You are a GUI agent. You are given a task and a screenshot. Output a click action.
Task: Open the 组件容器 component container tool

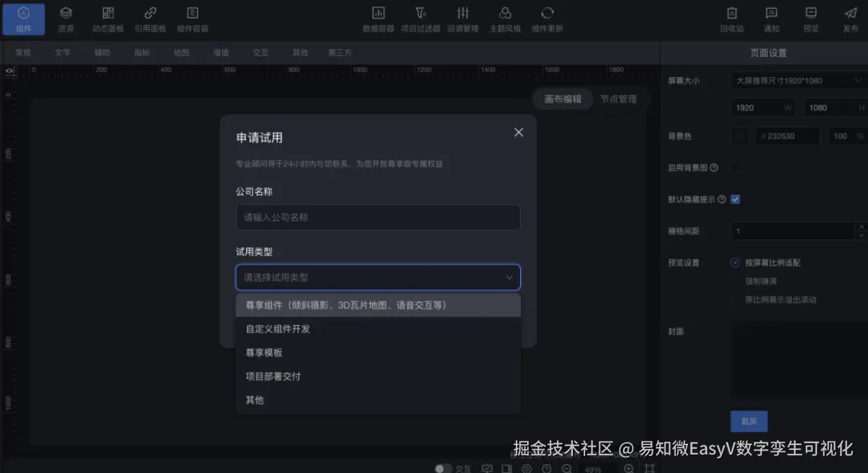point(192,19)
